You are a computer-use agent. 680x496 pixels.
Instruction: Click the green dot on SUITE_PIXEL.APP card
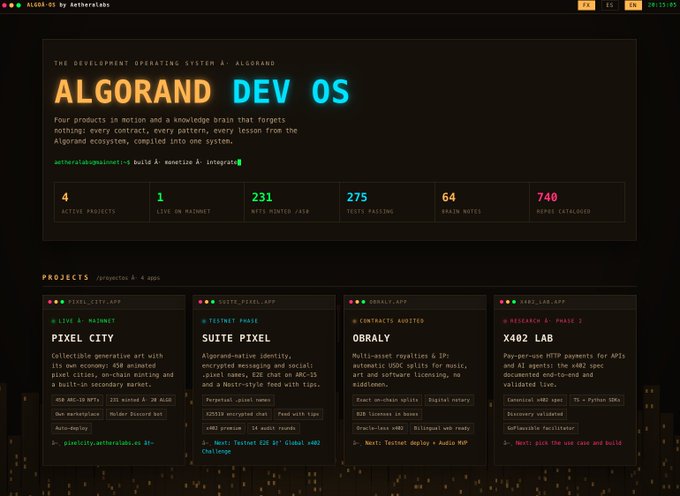pos(212,302)
